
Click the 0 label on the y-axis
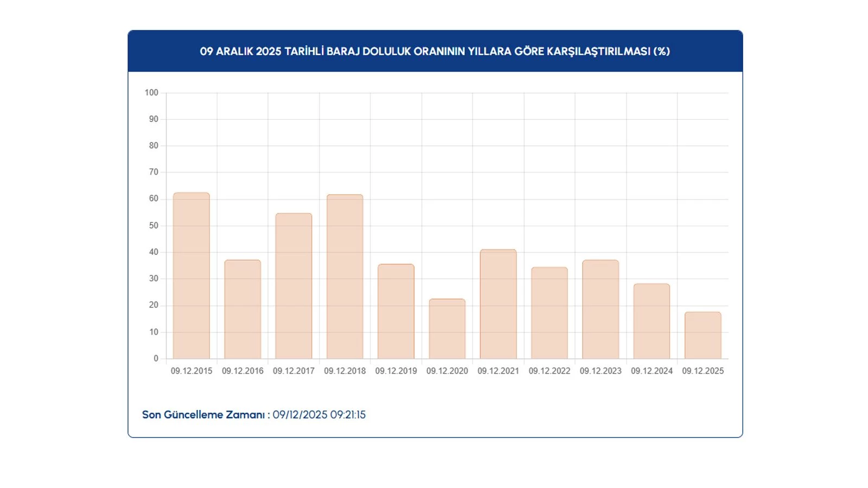pos(156,358)
